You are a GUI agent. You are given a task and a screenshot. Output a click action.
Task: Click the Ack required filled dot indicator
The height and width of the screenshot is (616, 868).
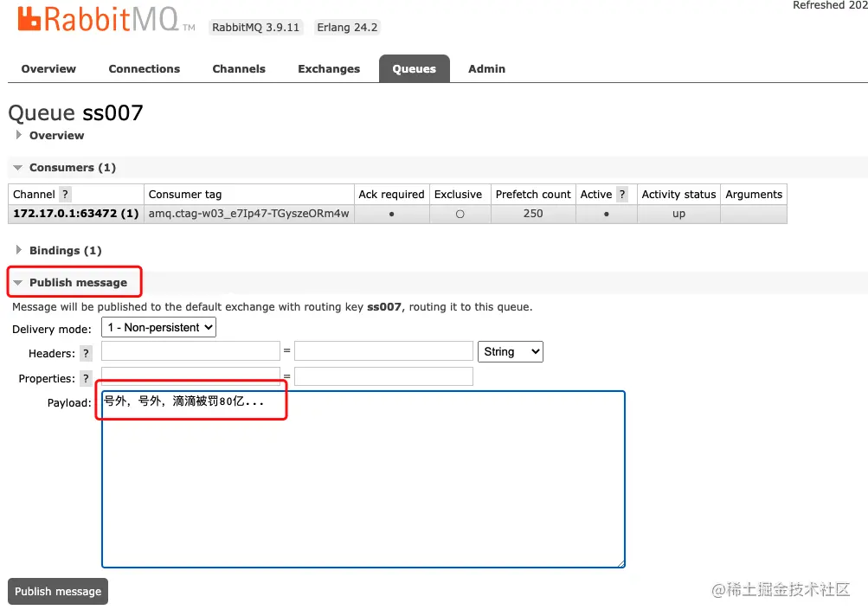(391, 215)
